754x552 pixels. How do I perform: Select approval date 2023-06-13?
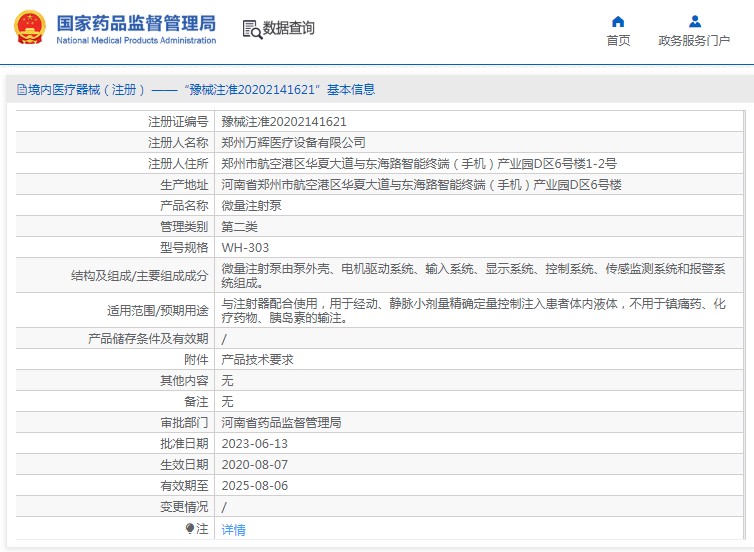pyautogui.click(x=254, y=444)
